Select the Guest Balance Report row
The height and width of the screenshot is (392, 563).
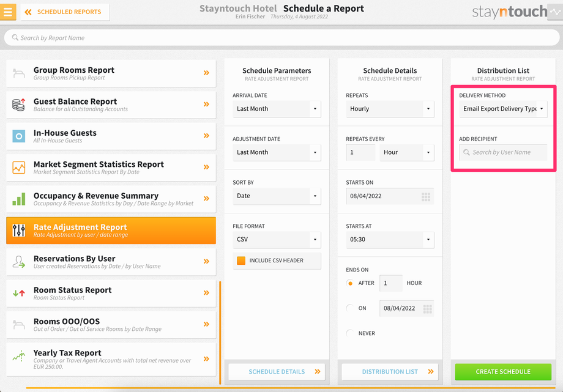[x=111, y=105]
